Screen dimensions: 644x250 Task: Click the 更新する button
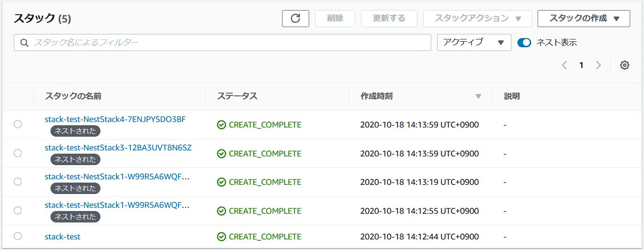(x=389, y=18)
